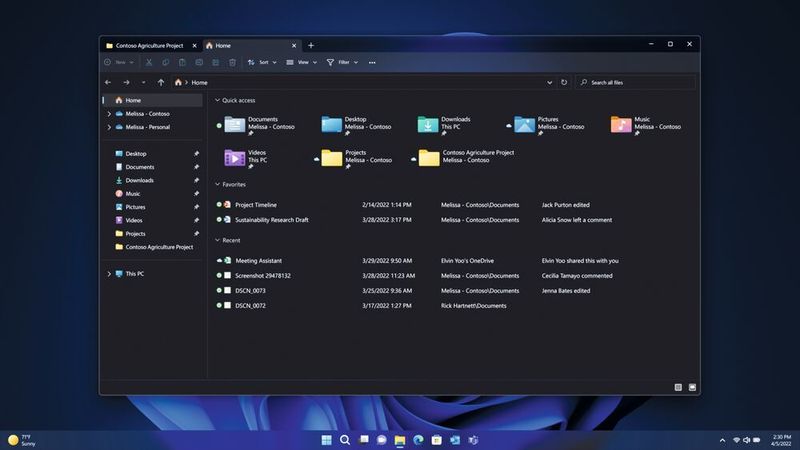Viewport: 800px width, 450px height.
Task: Add a new tab with plus button
Action: 311,45
